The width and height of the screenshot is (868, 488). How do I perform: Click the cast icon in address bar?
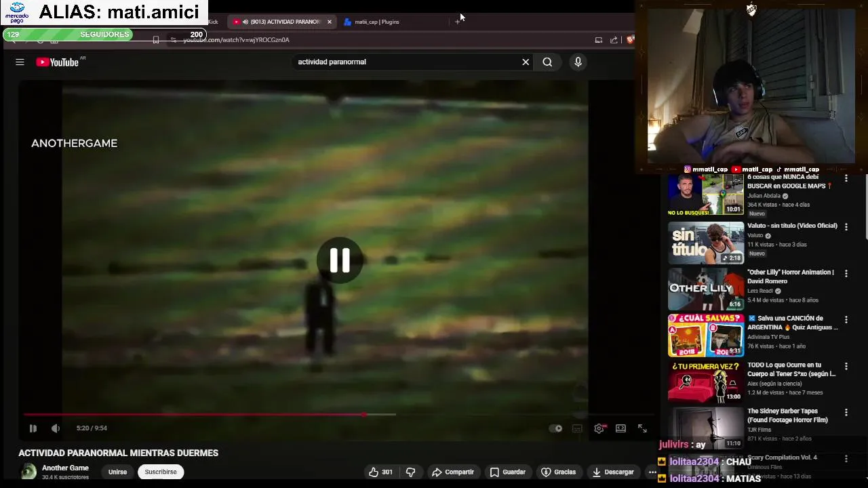[598, 40]
